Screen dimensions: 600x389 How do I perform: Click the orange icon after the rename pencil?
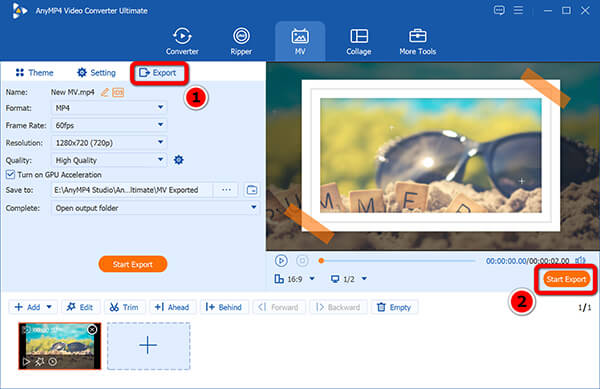click(x=118, y=92)
